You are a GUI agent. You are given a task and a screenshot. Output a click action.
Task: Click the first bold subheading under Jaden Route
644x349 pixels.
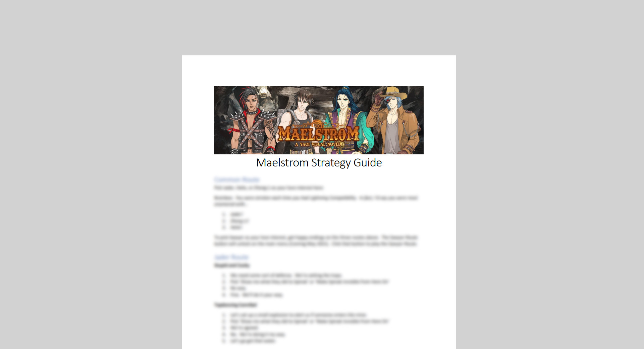(232, 265)
